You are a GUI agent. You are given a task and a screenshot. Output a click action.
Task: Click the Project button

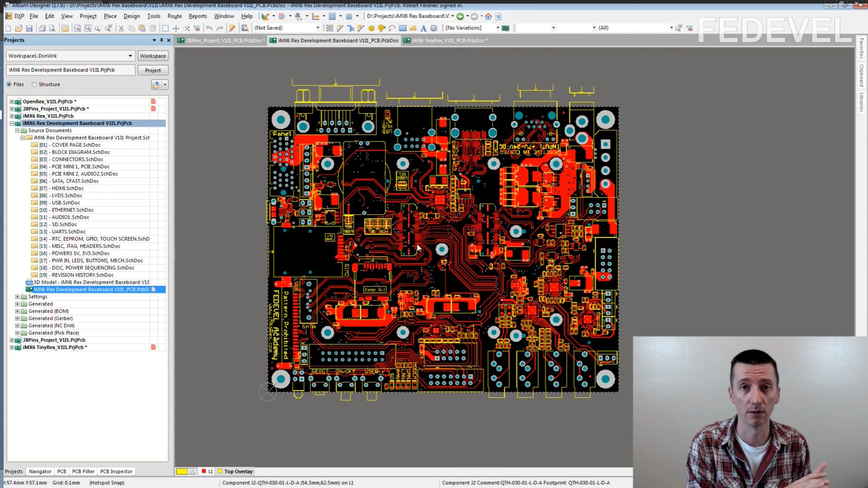[153, 70]
